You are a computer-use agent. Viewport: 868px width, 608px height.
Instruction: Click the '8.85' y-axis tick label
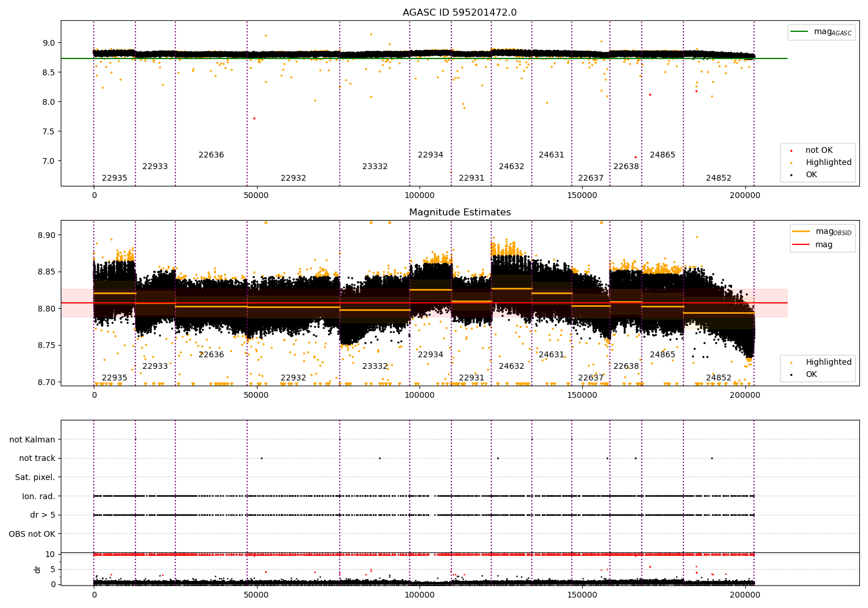(46, 272)
